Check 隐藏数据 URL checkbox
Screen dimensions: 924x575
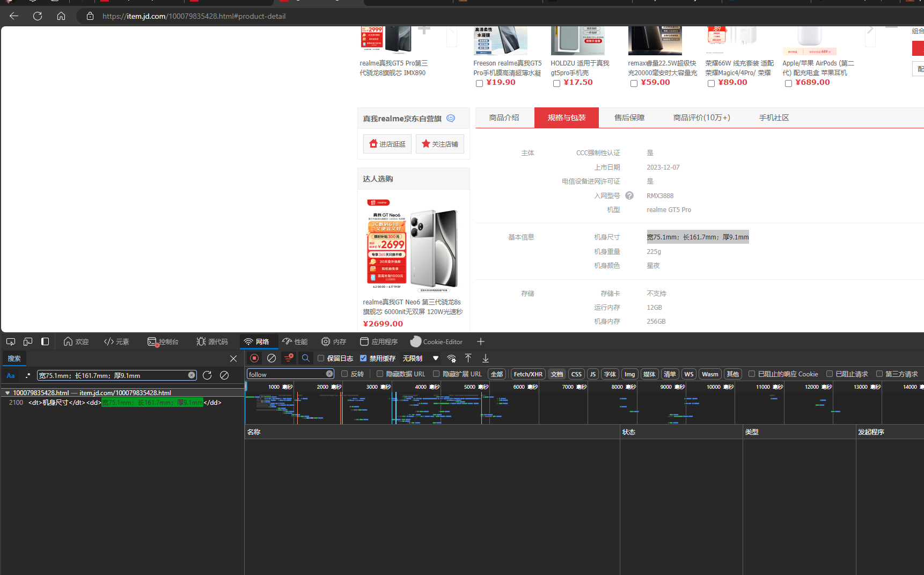pos(380,374)
